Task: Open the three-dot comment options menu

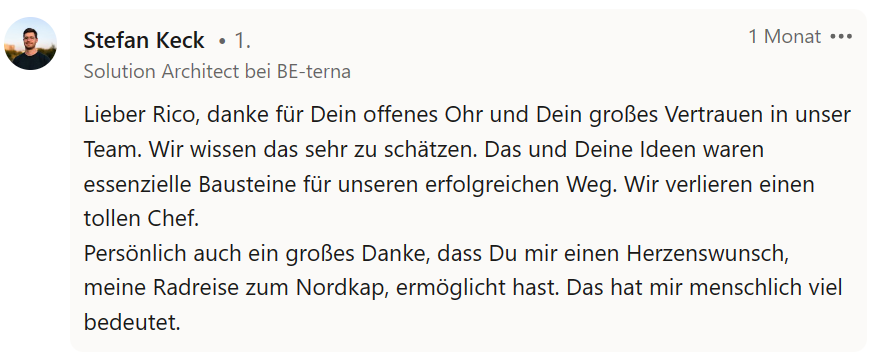Action: pyautogui.click(x=841, y=37)
